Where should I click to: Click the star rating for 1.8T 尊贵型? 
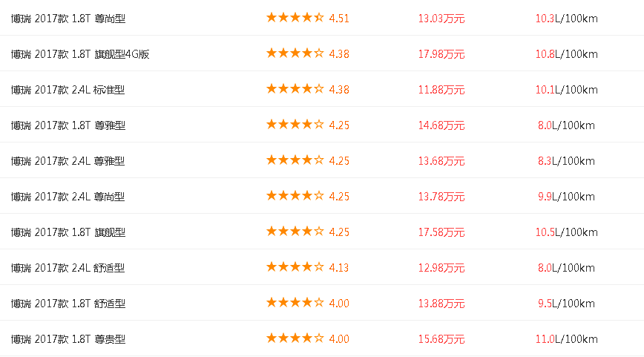click(x=295, y=338)
